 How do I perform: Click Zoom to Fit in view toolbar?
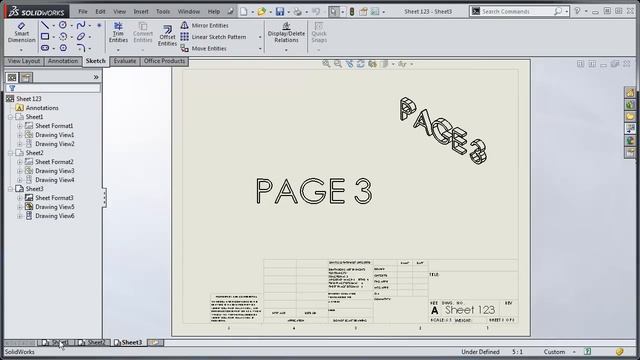click(326, 64)
